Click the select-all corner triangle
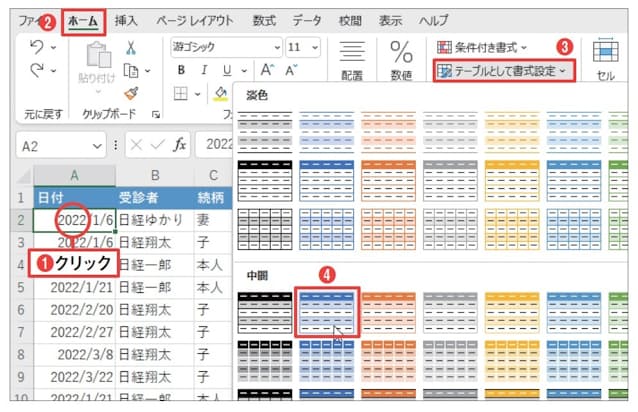The height and width of the screenshot is (412, 638). (x=23, y=176)
